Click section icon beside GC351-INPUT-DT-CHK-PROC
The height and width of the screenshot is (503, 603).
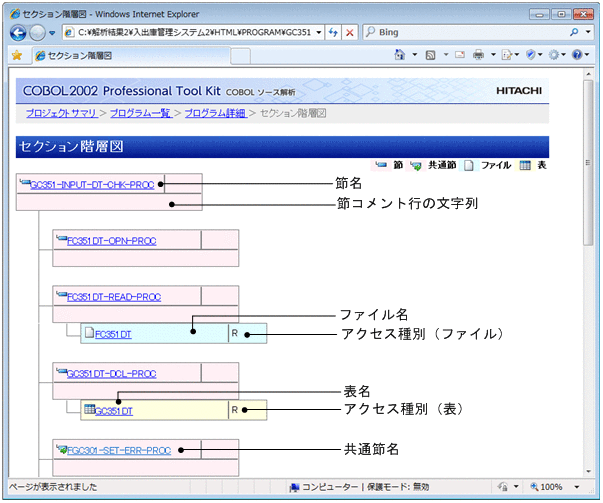click(x=25, y=182)
